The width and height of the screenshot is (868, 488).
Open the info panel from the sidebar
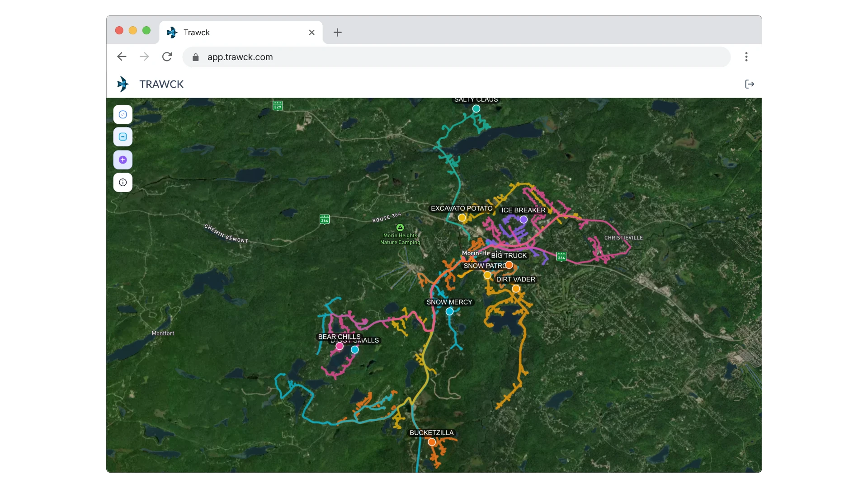coord(123,182)
